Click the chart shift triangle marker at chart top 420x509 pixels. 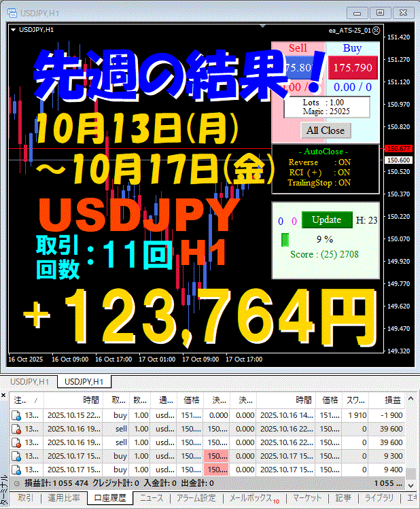tap(262, 26)
